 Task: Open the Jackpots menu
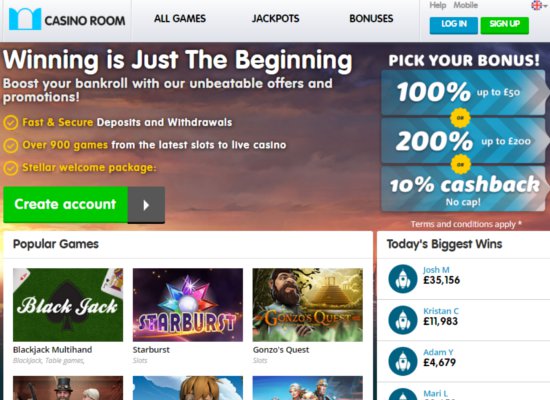tap(275, 18)
